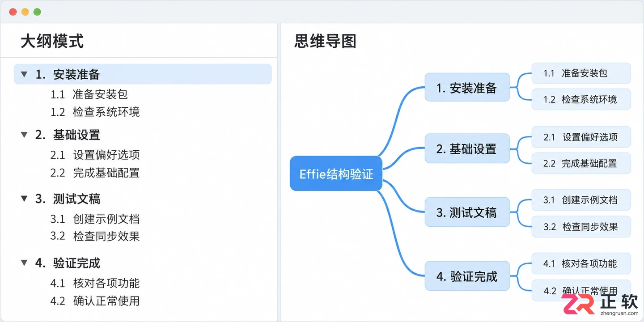Select mind map node 3. 测试文稿

click(467, 212)
